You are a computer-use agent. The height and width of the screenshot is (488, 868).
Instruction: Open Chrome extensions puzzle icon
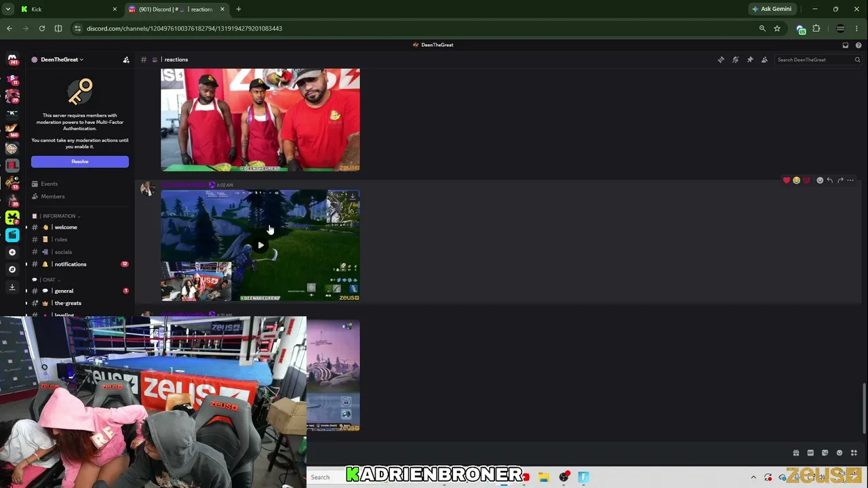click(816, 28)
